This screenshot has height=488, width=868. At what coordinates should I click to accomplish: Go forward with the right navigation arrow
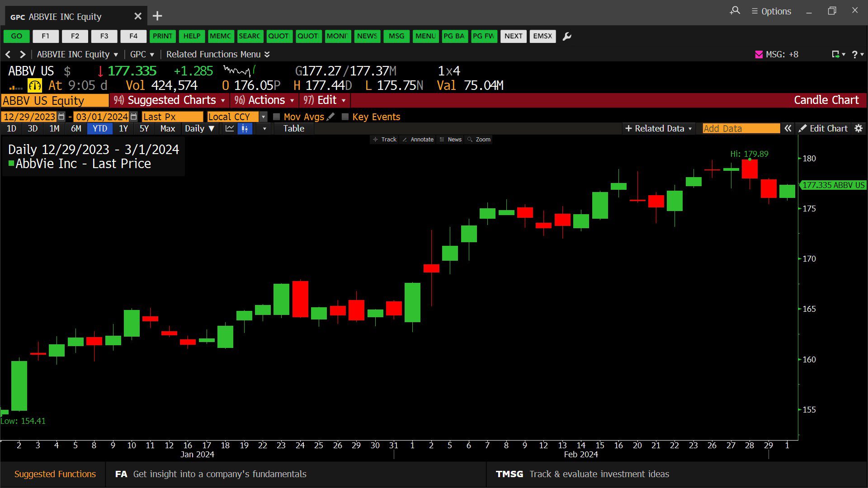point(22,54)
